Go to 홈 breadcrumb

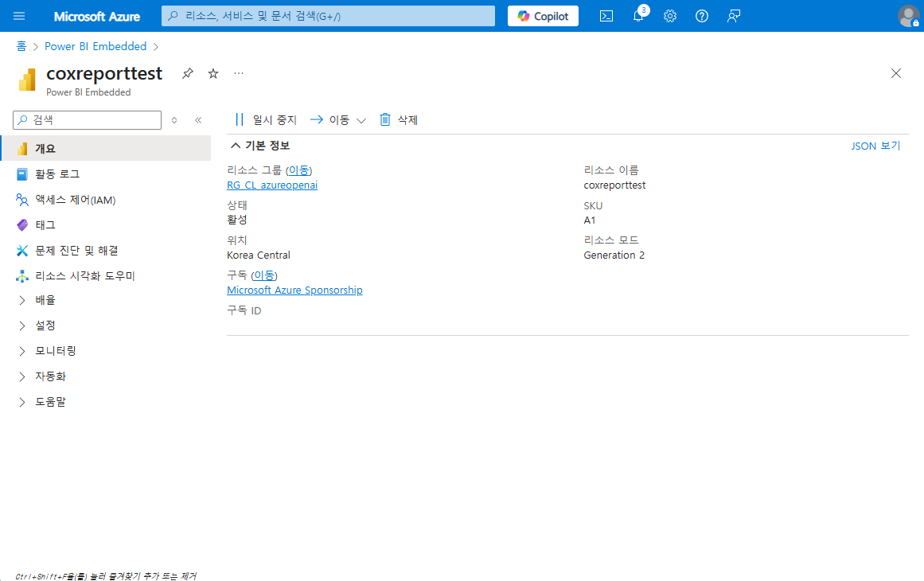21,46
